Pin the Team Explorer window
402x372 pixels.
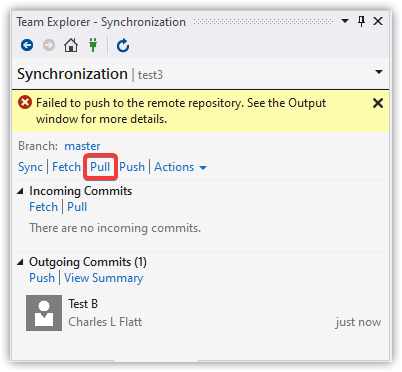(x=361, y=22)
